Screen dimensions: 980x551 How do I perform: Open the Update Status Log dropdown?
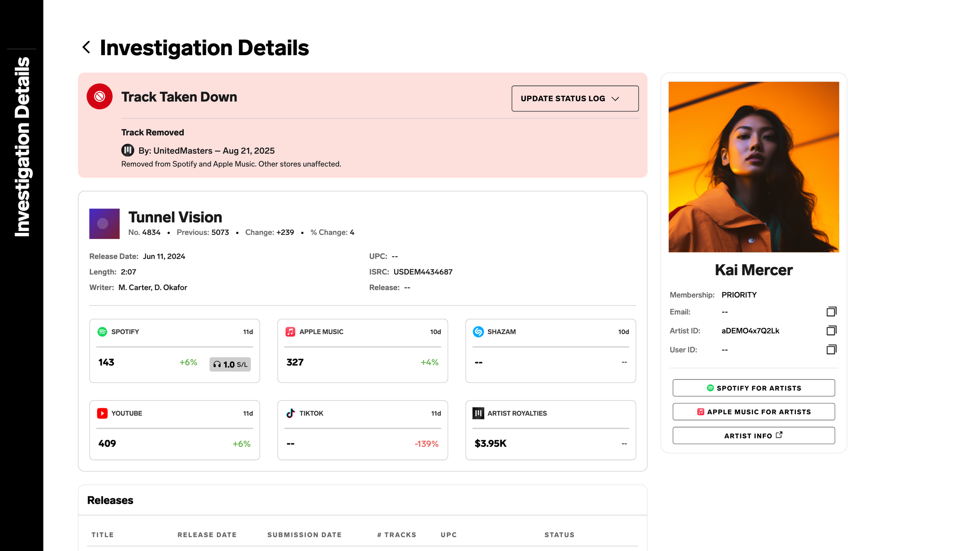pos(575,98)
